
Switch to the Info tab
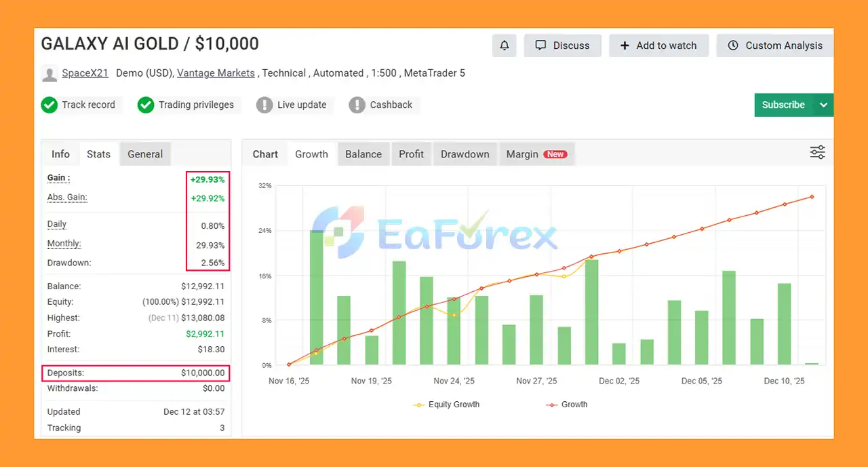tap(60, 154)
